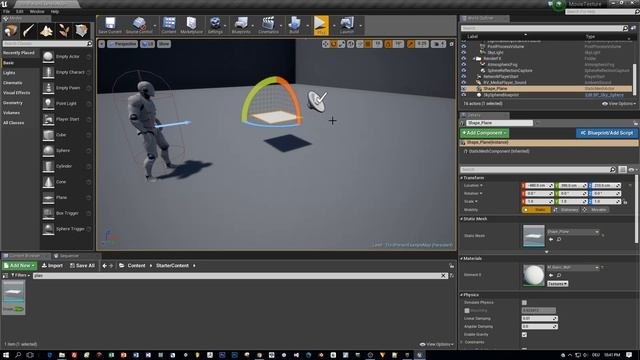Open Content Browser Filters dropdown
The image size is (640, 360).
[x=19, y=276]
